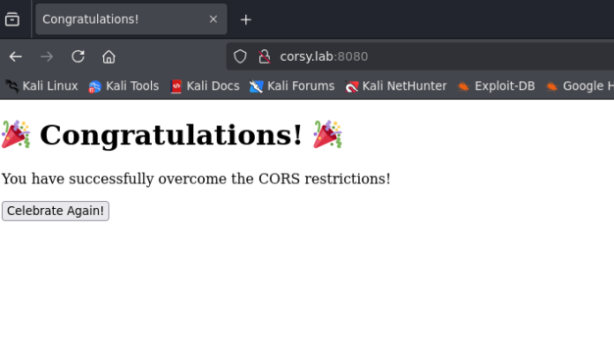This screenshot has width=614, height=364.
Task: Open the Kali Tools bookmark
Action: [124, 85]
